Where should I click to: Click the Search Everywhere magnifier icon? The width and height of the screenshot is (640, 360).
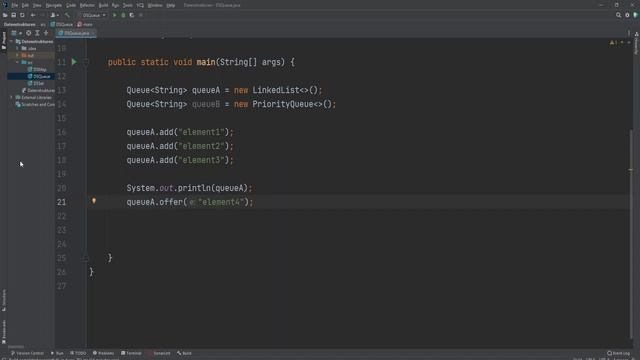coord(618,15)
